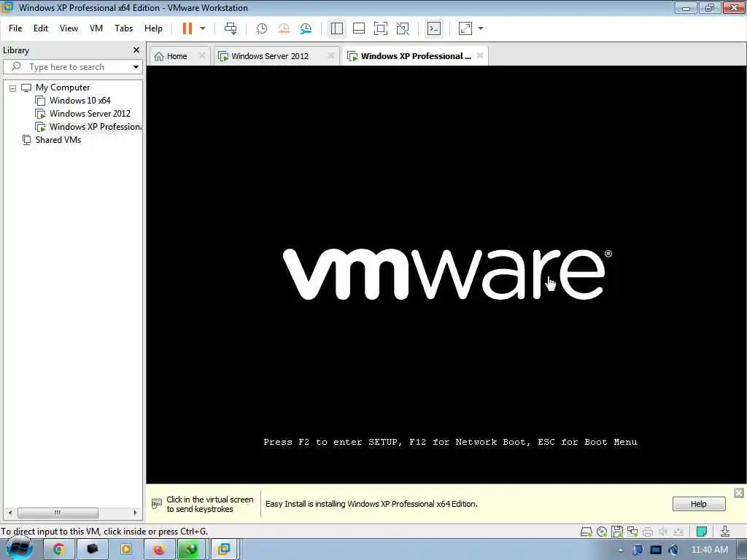Open the Windows Start button
This screenshot has width=747, height=560.
pyautogui.click(x=19, y=548)
